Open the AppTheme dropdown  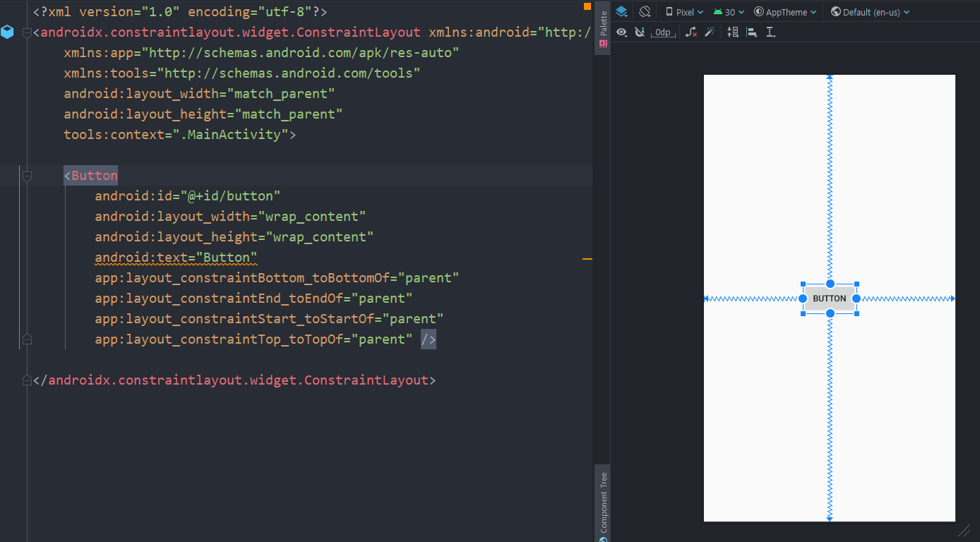tap(785, 12)
